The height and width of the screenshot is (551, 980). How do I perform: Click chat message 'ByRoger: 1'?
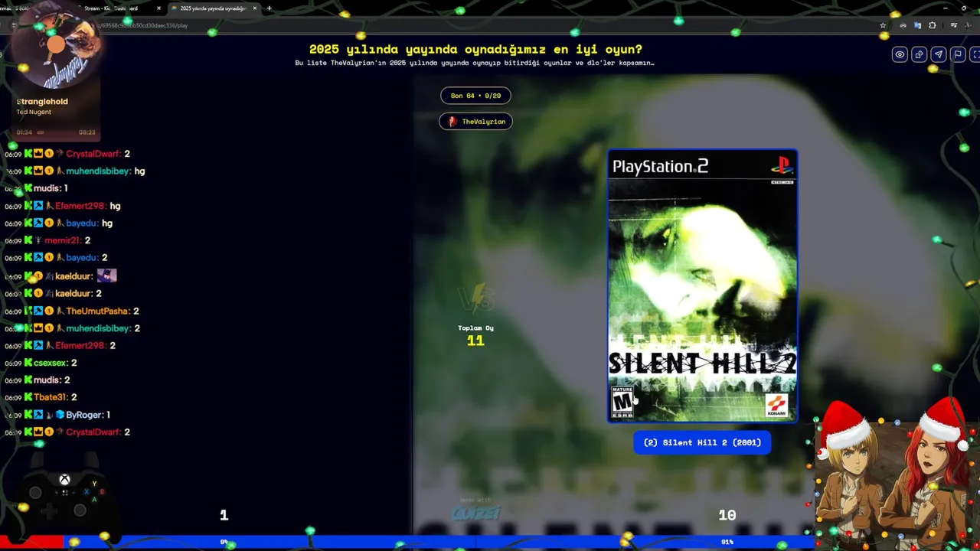pos(58,415)
